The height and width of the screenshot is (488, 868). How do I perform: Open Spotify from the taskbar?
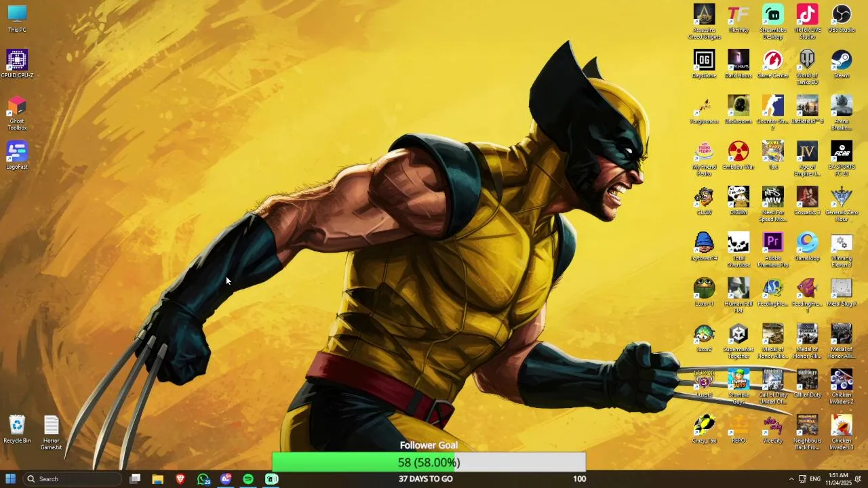pyautogui.click(x=248, y=479)
